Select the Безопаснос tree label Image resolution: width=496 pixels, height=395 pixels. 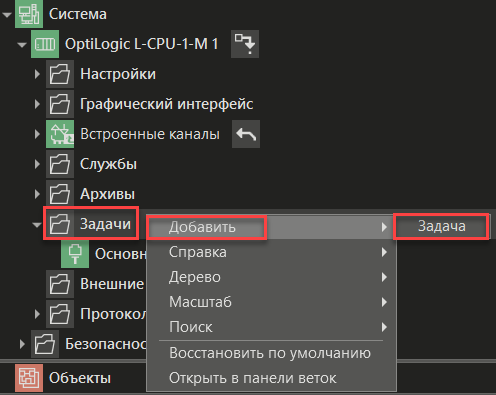106,344
